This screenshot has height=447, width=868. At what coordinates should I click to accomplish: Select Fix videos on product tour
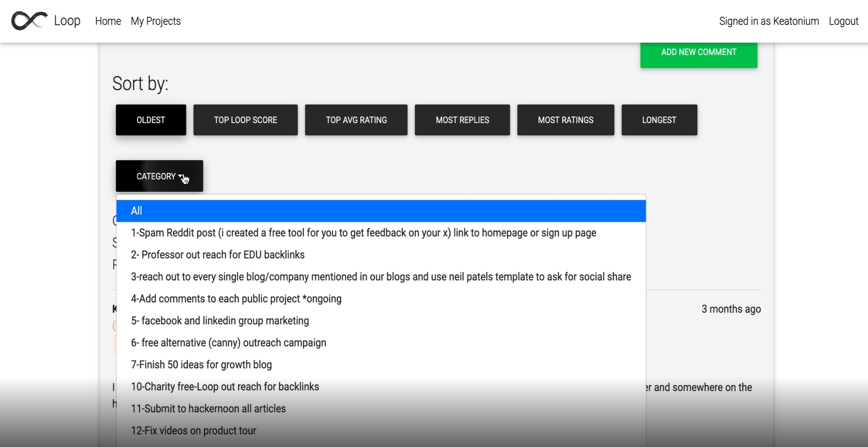pyautogui.click(x=381, y=431)
